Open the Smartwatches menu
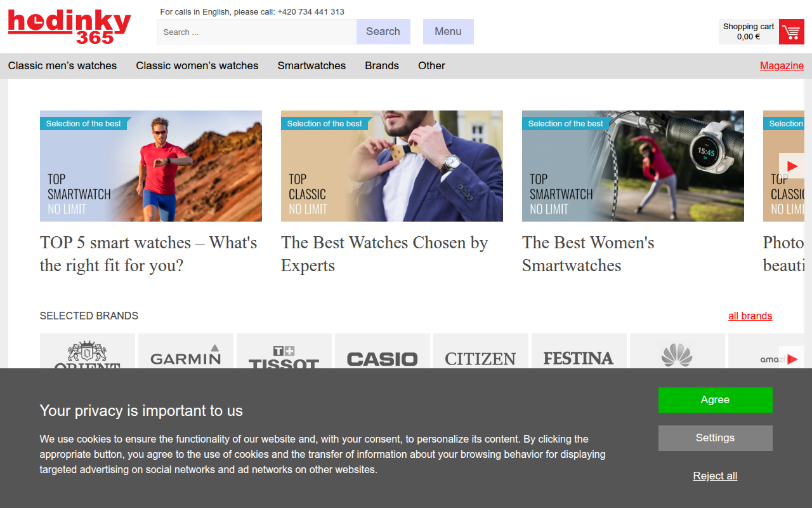812x508 pixels. pyautogui.click(x=311, y=65)
